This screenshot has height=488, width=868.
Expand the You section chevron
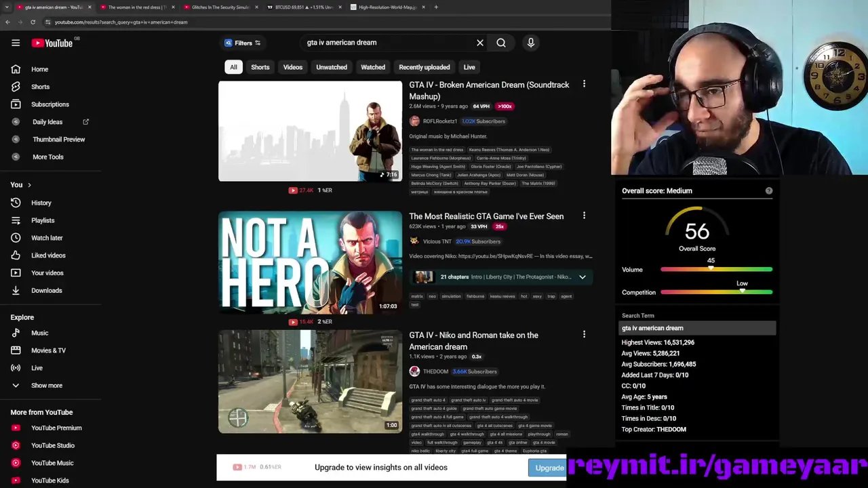(29, 185)
